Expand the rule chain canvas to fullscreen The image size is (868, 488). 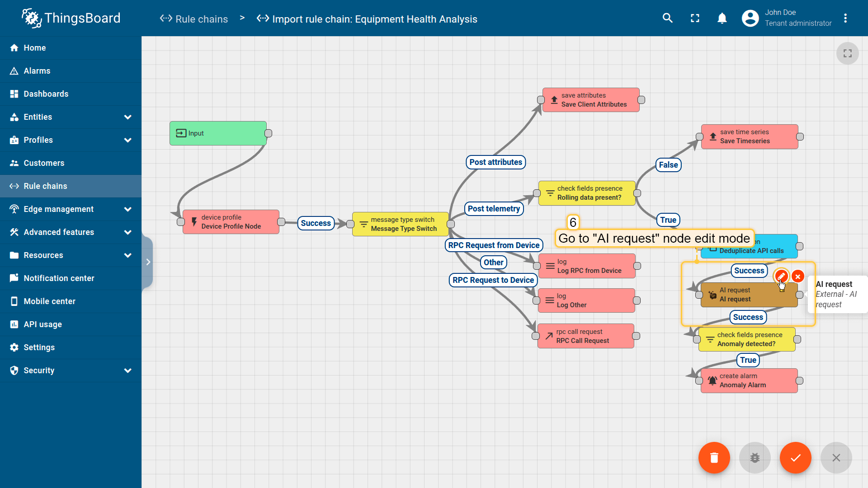pos(848,53)
